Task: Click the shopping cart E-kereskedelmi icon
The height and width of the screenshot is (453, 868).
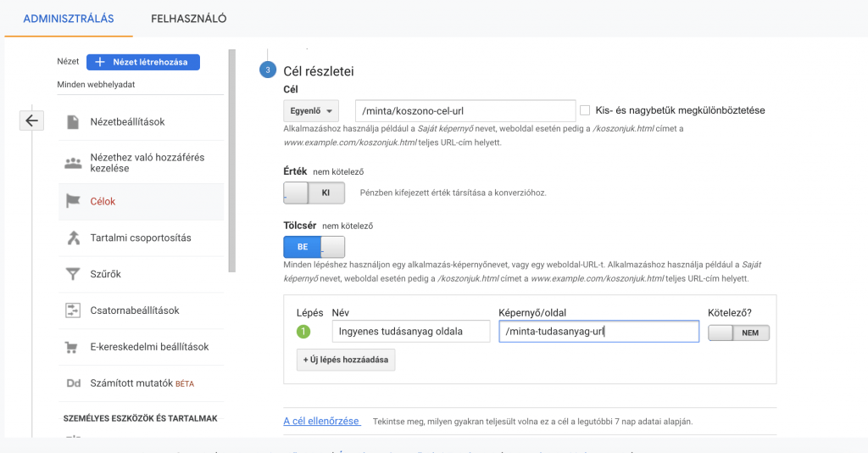Action: coord(71,347)
